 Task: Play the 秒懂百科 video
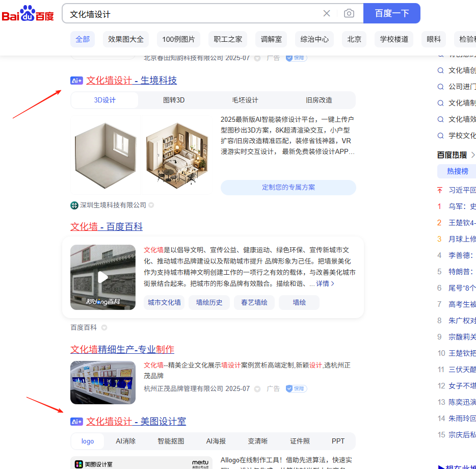coord(103,277)
